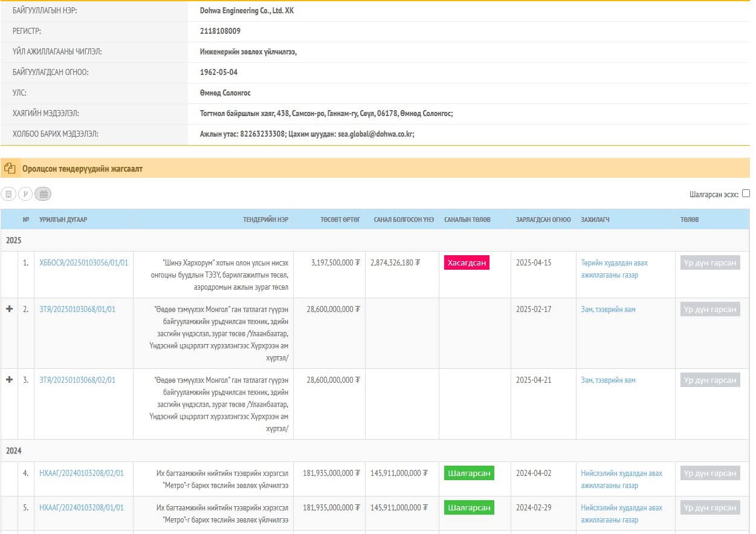Click green Шалгарсан badge in row 4

pyautogui.click(x=469, y=474)
